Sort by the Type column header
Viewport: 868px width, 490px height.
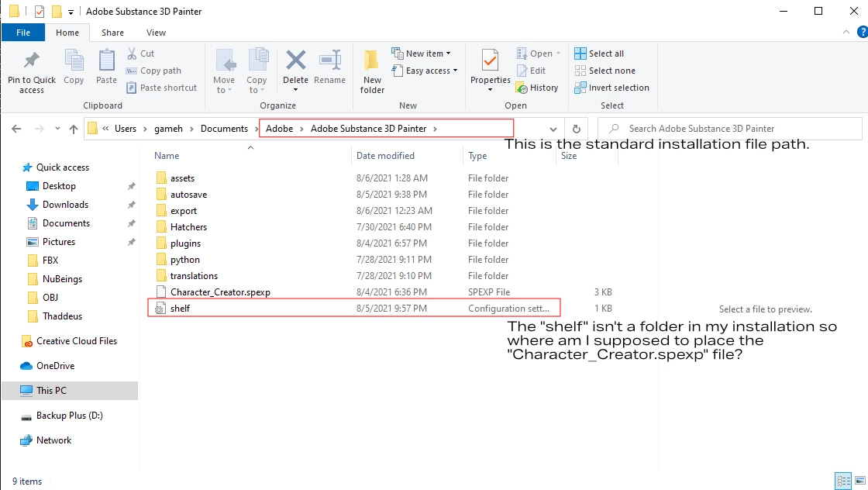point(477,156)
